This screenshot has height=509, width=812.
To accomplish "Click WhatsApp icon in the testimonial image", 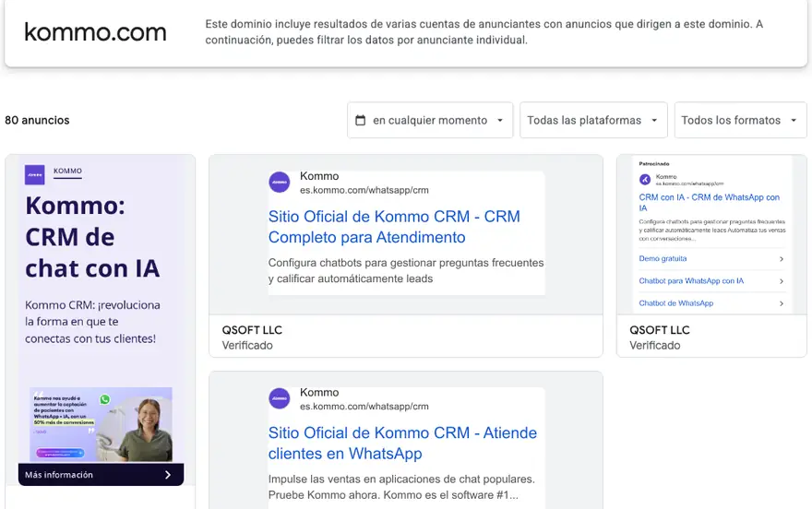I will tap(105, 399).
